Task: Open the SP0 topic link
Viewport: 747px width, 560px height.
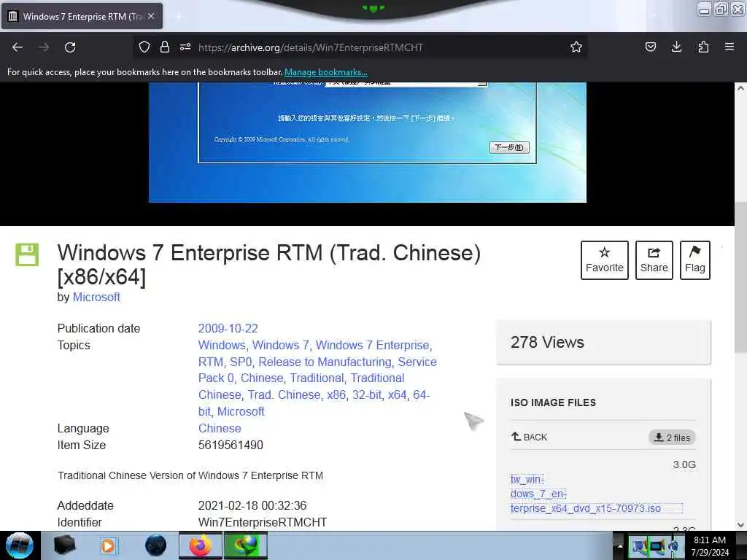Action: [x=241, y=362]
